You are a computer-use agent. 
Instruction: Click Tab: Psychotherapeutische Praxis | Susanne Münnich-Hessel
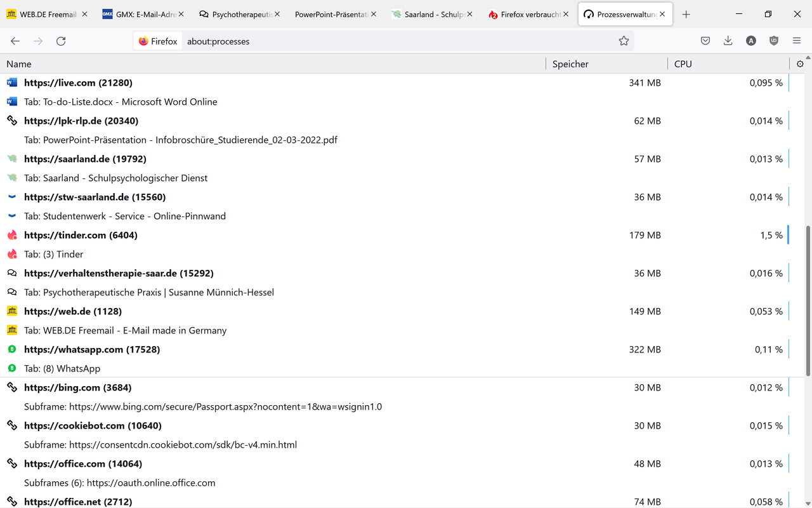[149, 292]
